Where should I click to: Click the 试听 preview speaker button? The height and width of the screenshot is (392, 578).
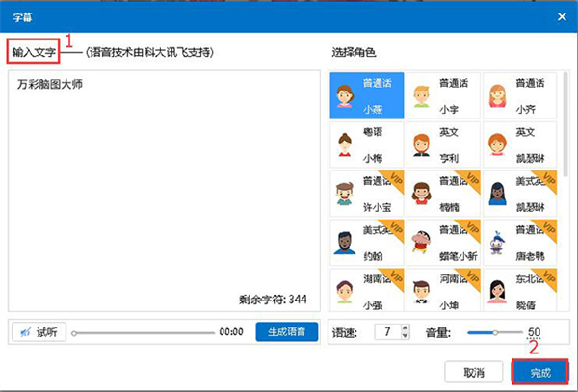(39, 332)
